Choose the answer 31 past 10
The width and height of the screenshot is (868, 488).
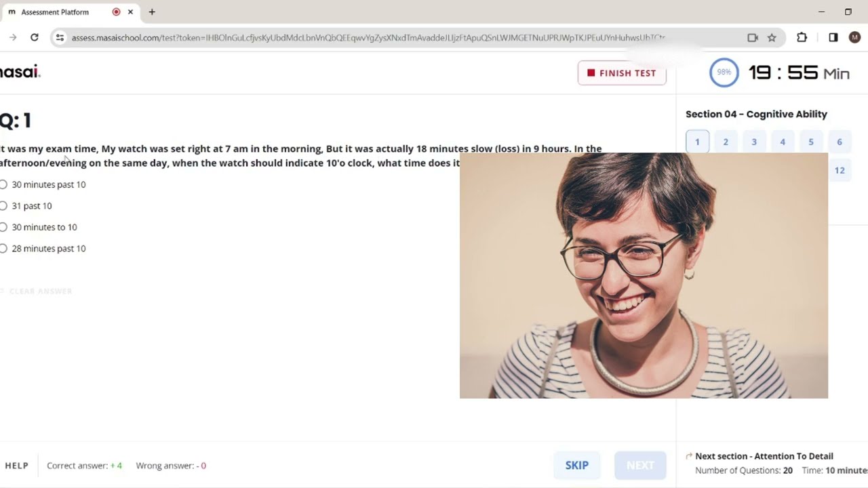click(x=26, y=206)
